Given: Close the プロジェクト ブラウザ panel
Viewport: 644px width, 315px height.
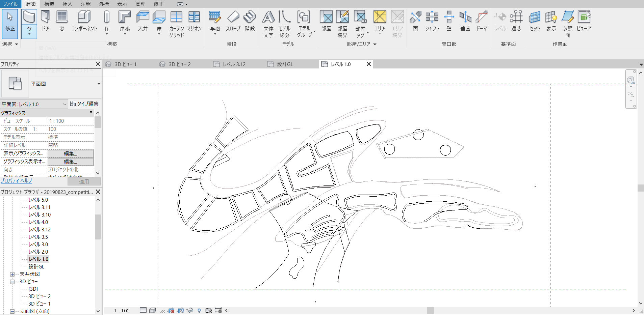Looking at the screenshot, I should point(98,192).
